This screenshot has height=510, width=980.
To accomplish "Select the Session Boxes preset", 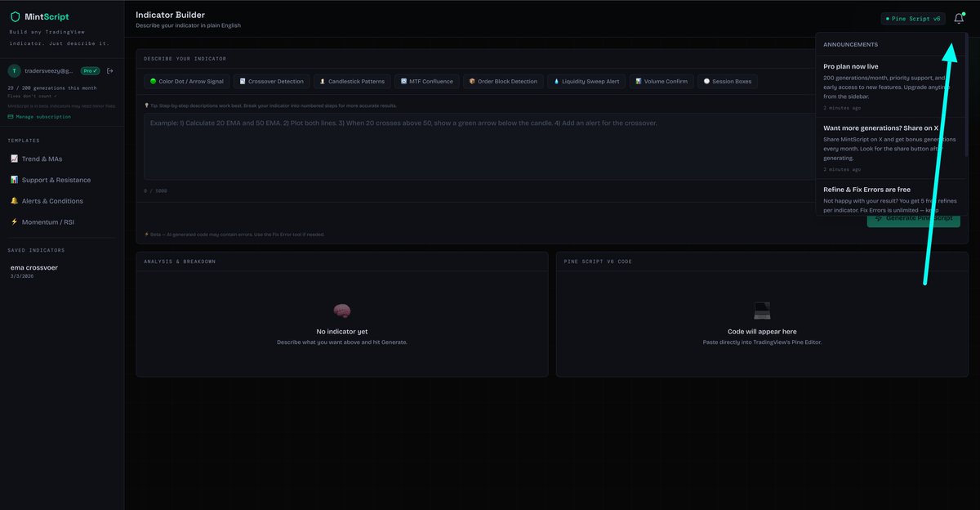I will 728,81.
